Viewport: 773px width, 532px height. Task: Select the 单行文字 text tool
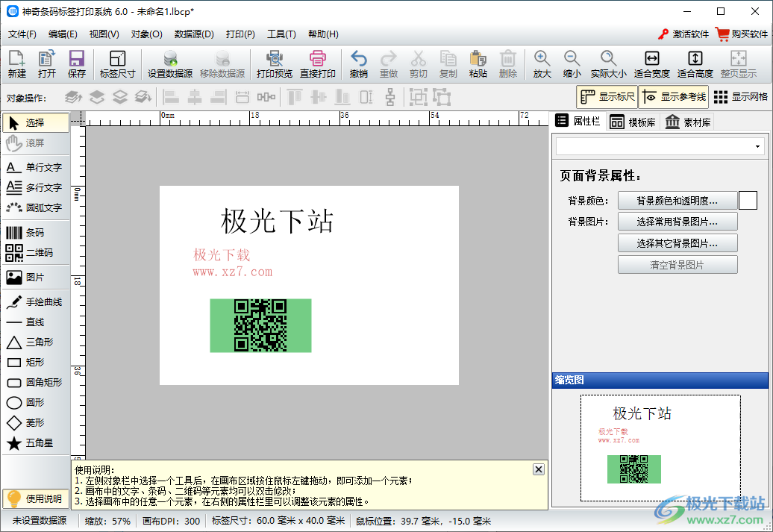click(x=36, y=167)
